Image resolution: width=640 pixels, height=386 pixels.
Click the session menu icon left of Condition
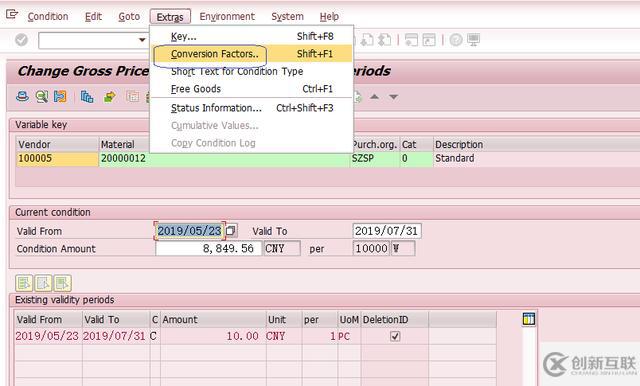(x=12, y=15)
